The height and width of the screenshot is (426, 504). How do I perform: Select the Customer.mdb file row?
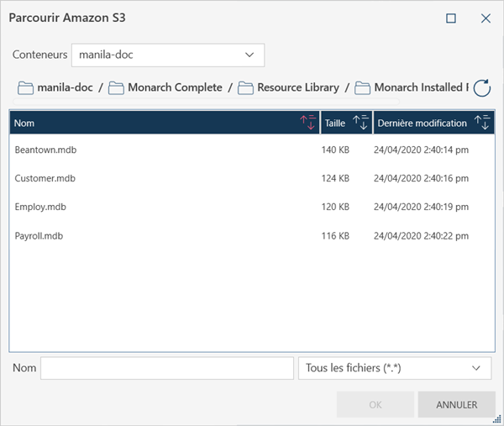(x=45, y=178)
